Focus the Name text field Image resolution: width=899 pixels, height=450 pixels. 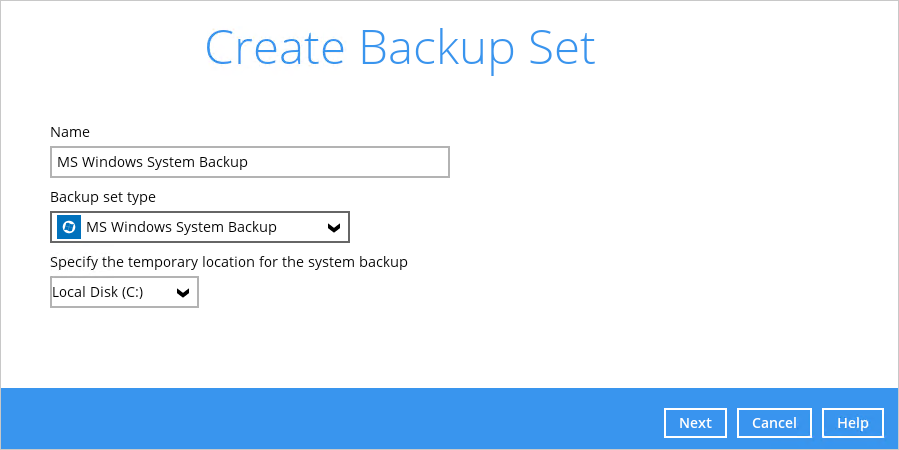[249, 162]
